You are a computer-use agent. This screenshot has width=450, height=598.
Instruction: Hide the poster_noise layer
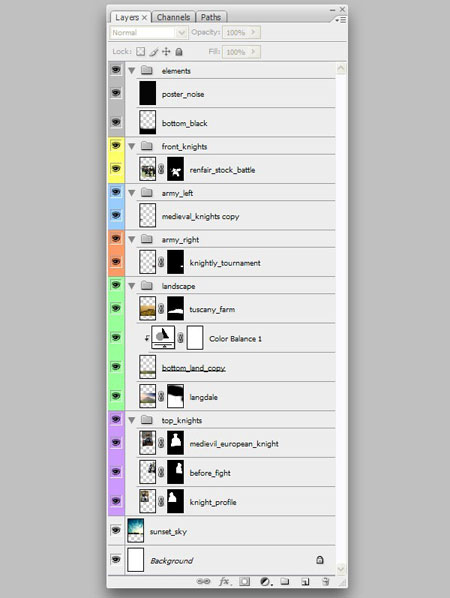pyautogui.click(x=116, y=92)
